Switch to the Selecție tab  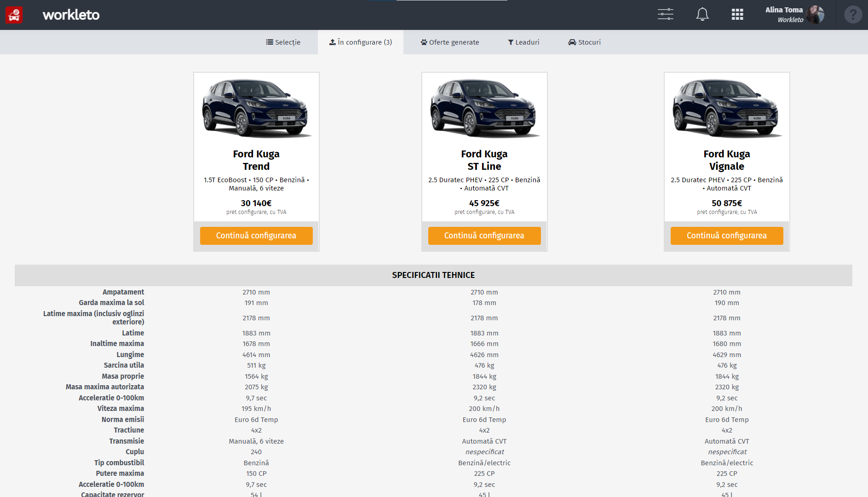point(283,42)
